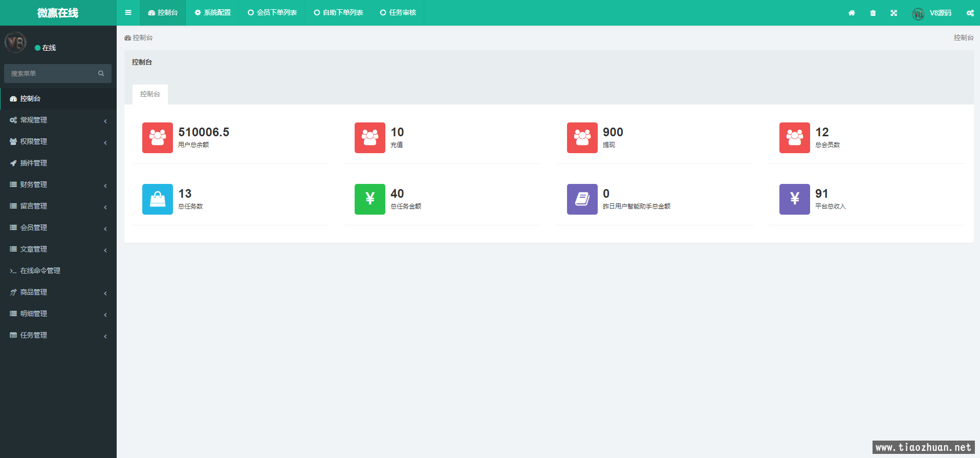Select 插件管理 in the sidebar
Viewport: 980px width, 458px height.
click(x=58, y=163)
